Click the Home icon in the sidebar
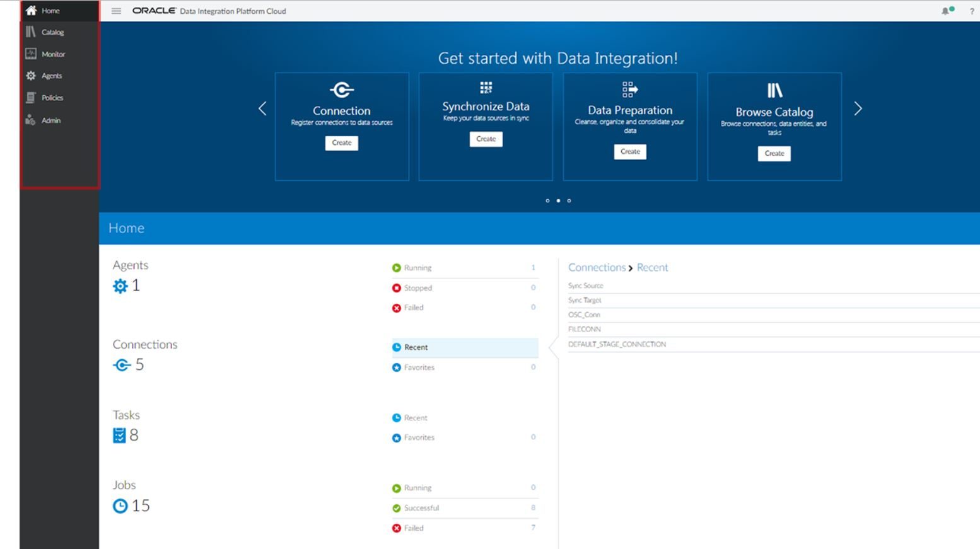The height and width of the screenshot is (549, 980). pyautogui.click(x=31, y=11)
